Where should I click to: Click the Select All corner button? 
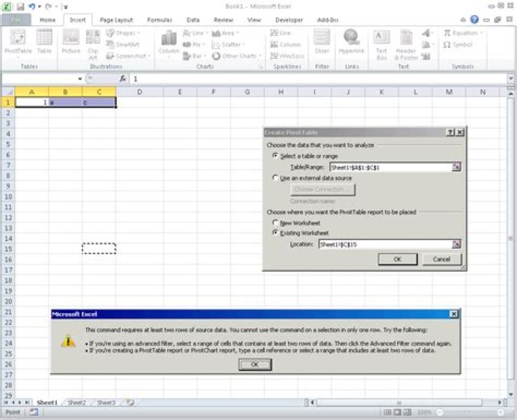pyautogui.click(x=8, y=92)
